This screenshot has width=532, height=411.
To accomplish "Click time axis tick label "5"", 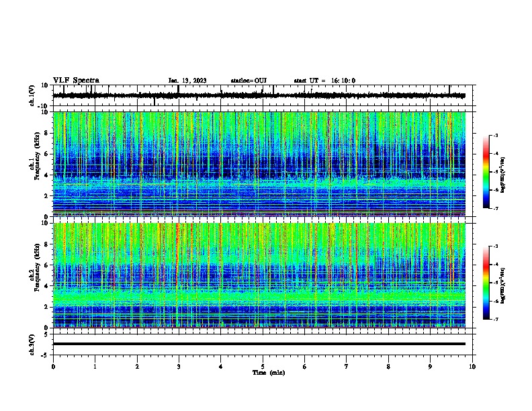I will (x=263, y=367).
